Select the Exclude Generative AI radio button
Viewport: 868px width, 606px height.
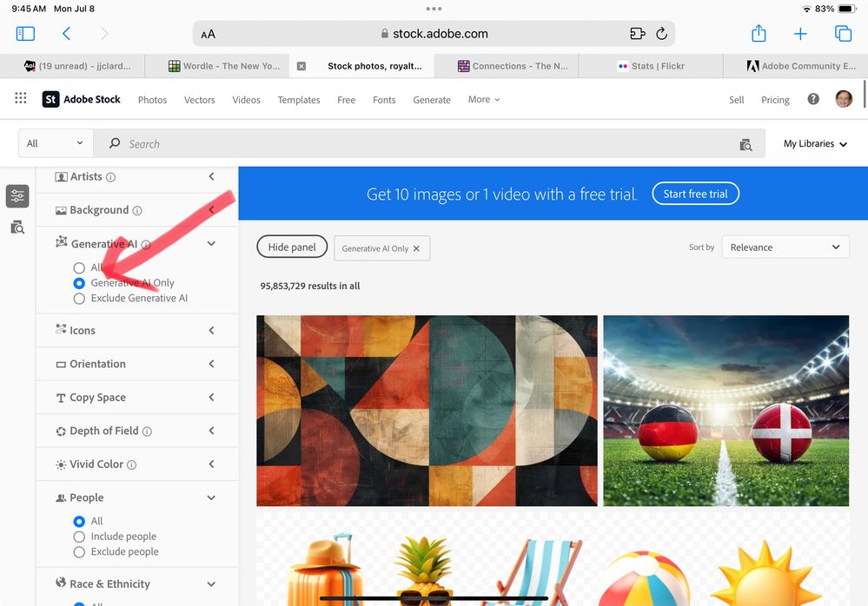point(79,299)
